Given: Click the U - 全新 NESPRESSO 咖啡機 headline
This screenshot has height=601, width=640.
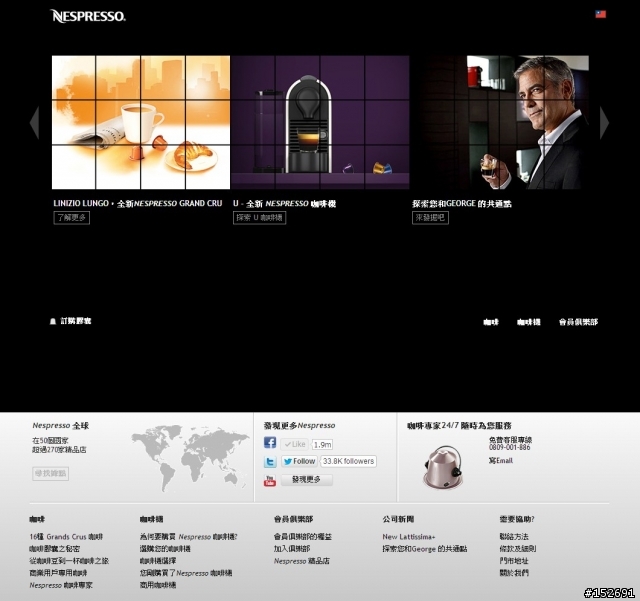Looking at the screenshot, I should tap(284, 203).
